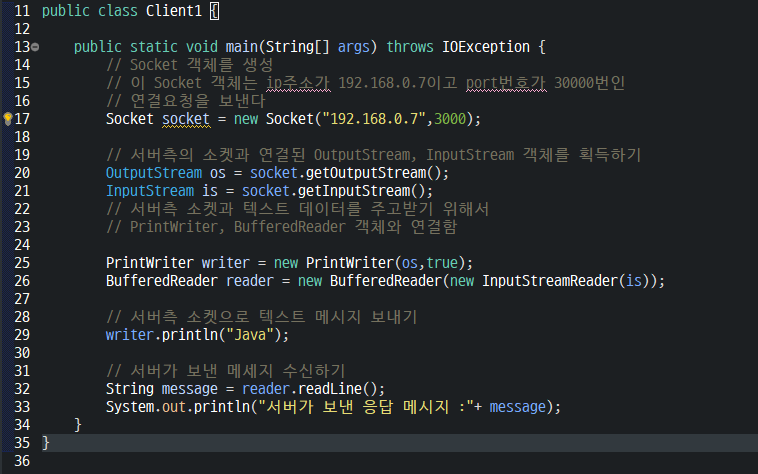Click line number 36 in the gutter
758x474 pixels.
(x=22, y=461)
